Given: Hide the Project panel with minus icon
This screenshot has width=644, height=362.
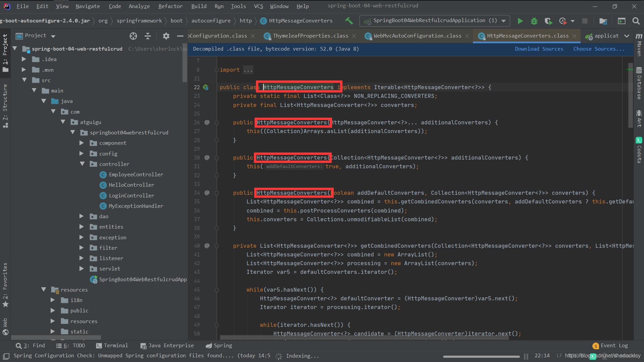Looking at the screenshot, I should click(x=180, y=36).
